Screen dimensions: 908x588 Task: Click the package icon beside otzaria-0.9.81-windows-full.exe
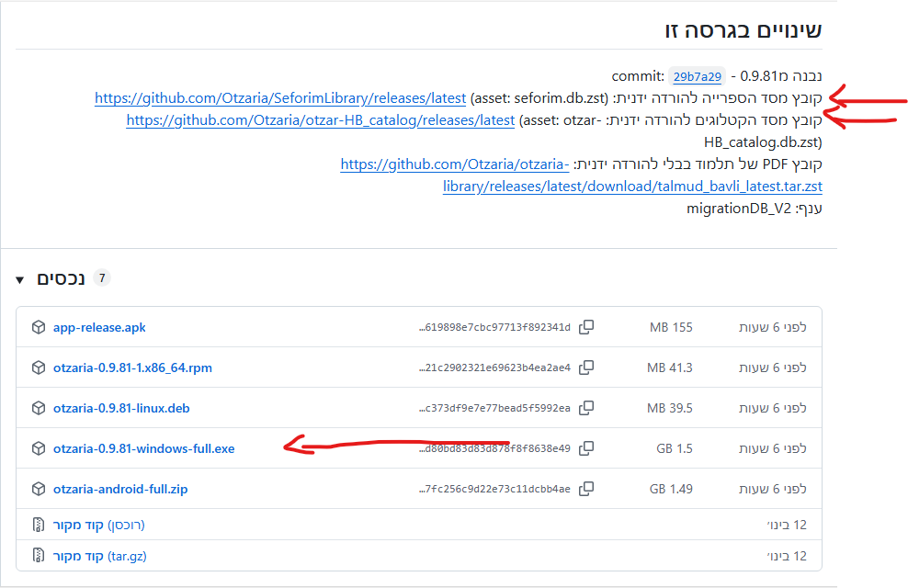pos(39,448)
